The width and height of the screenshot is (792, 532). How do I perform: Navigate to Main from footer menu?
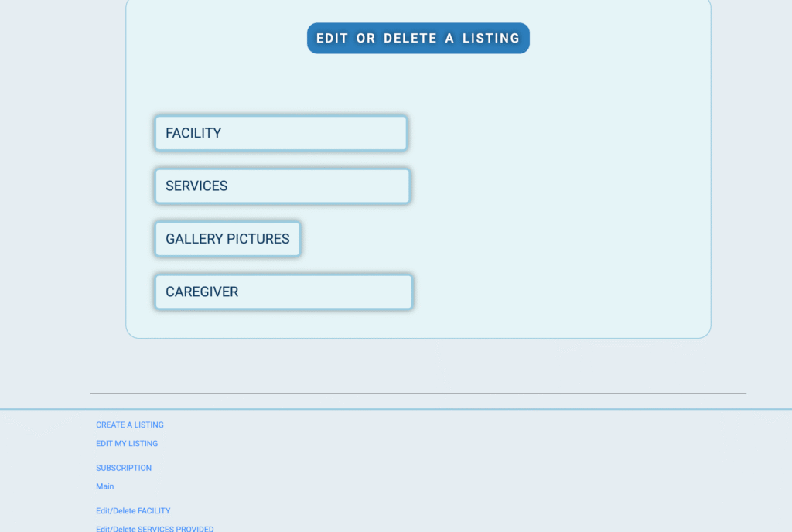point(105,486)
